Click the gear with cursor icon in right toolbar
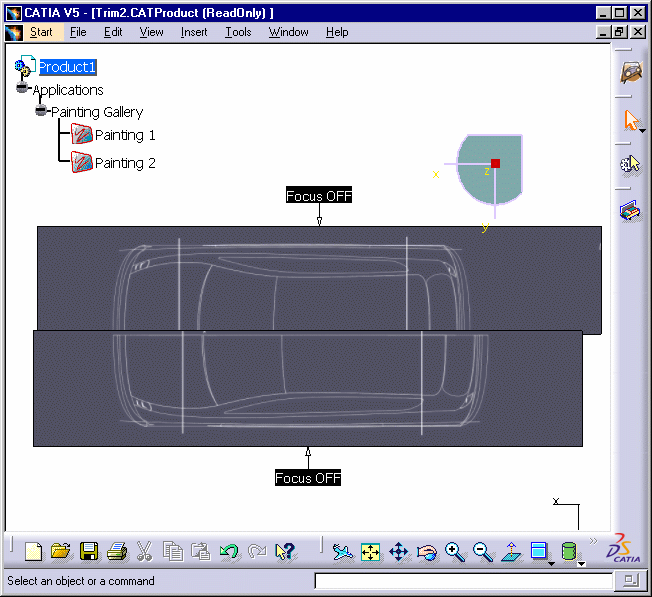652x597 pixels. point(630,165)
